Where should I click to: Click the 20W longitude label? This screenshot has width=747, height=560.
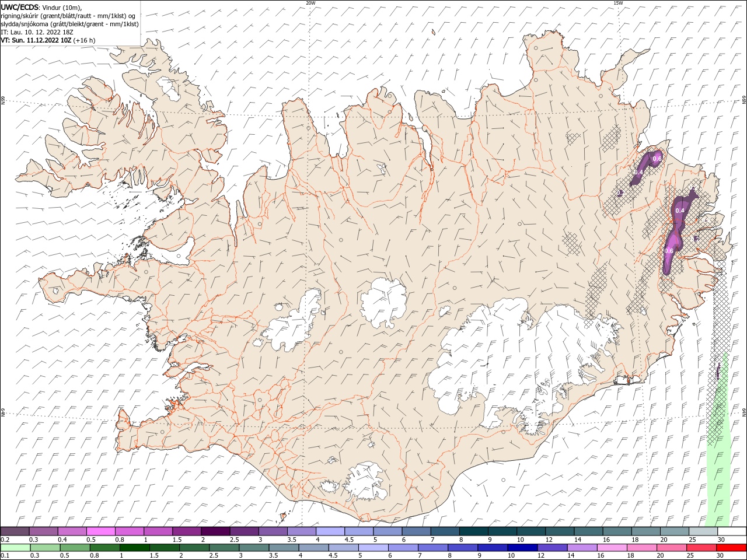pyautogui.click(x=310, y=3)
